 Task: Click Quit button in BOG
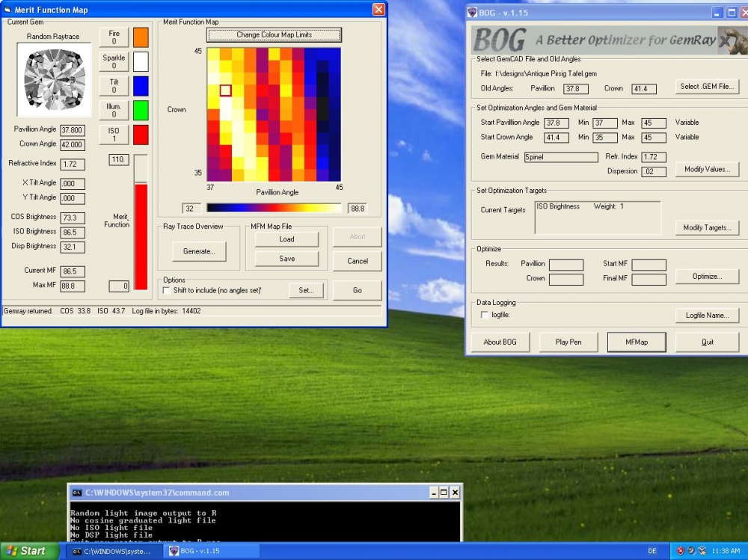click(x=707, y=342)
